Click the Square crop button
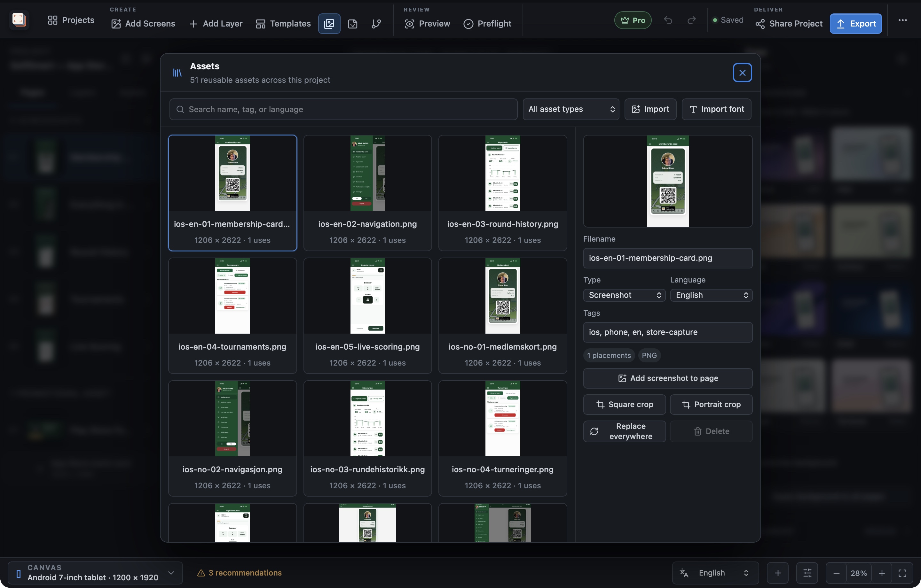The image size is (921, 588). tap(624, 405)
